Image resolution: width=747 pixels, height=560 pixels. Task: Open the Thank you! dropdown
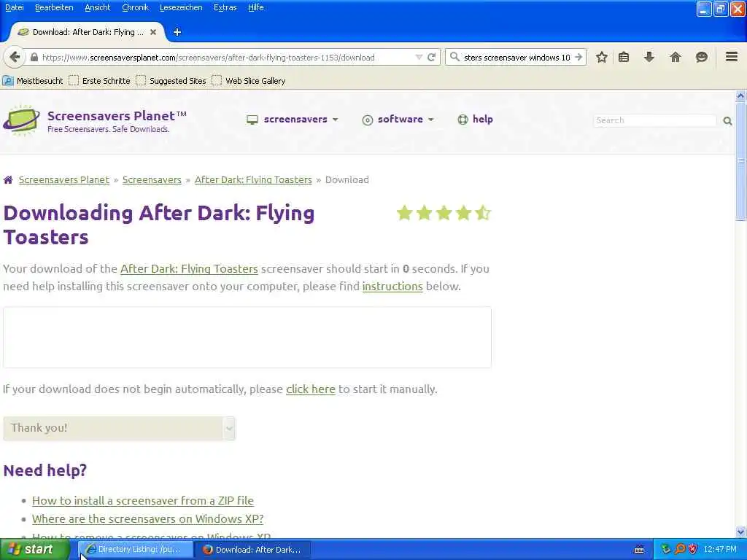coord(119,428)
